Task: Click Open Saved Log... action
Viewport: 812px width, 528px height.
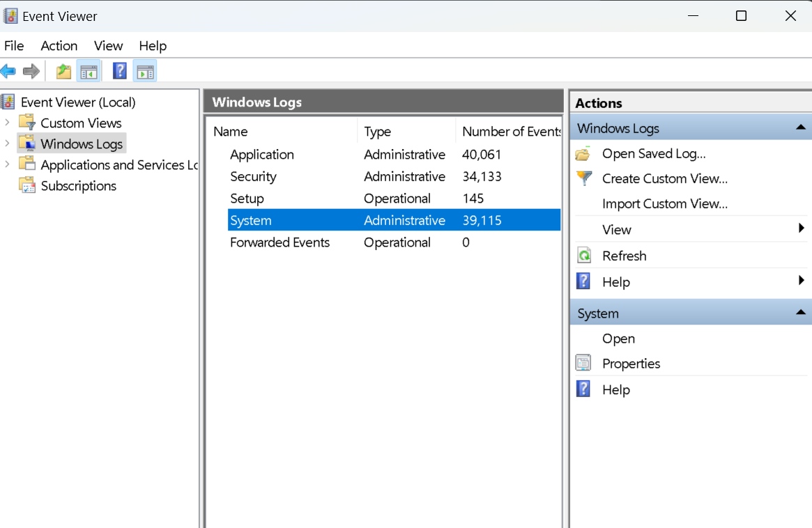Action: point(654,154)
